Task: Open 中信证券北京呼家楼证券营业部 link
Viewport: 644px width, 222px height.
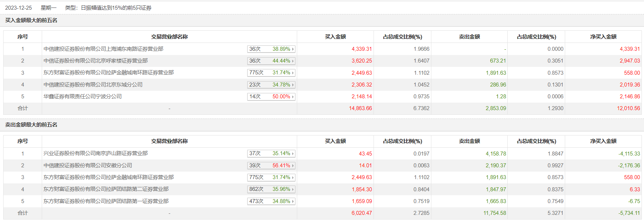Action: (96, 61)
